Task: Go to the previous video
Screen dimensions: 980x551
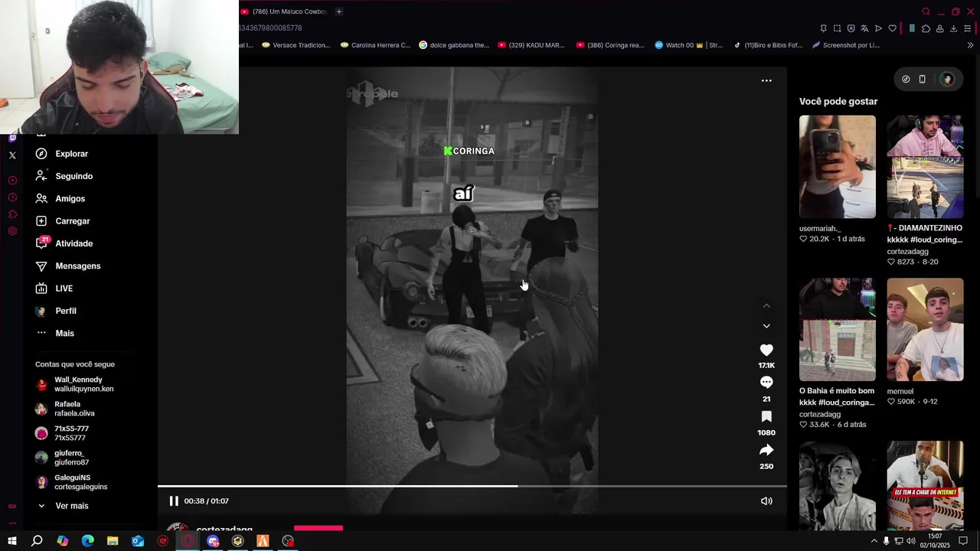Action: [766, 306]
